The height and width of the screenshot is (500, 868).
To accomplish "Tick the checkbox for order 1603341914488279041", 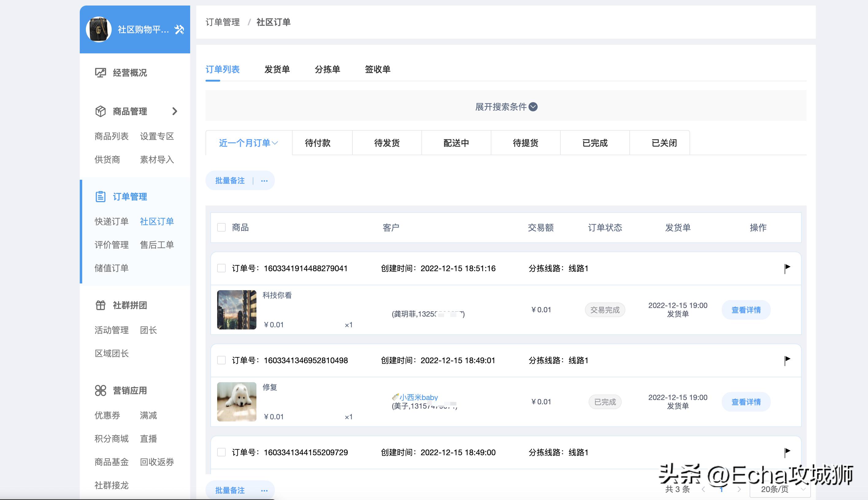I will tap(221, 268).
